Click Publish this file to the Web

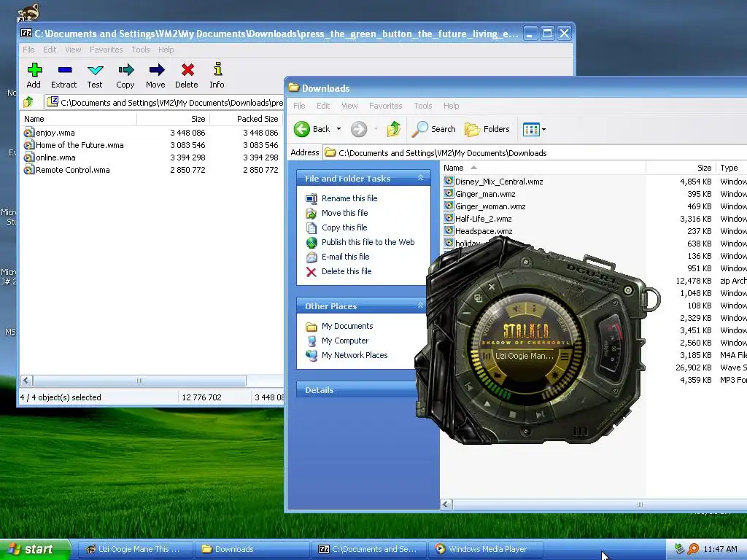pos(368,242)
